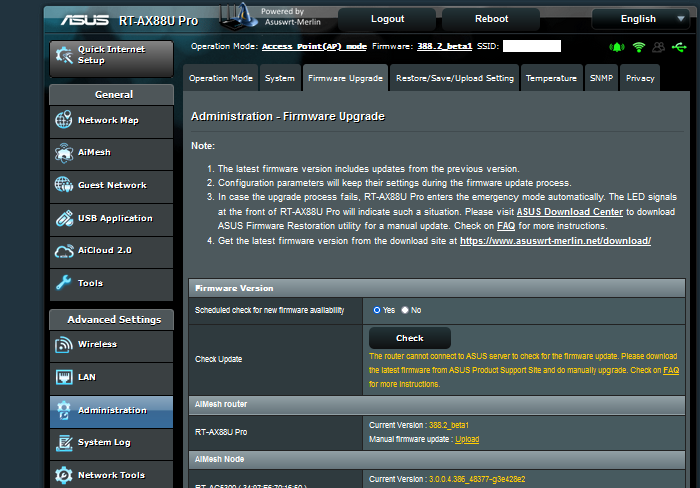Screen dimensions: 700x488
Task: Click the FAQ link in yellow warning
Action: tap(671, 370)
